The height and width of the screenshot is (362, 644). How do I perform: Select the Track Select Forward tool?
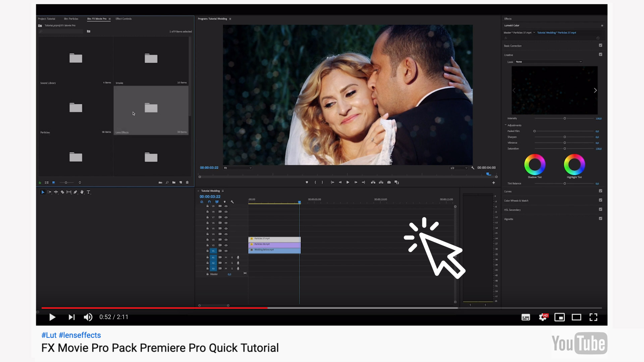49,192
